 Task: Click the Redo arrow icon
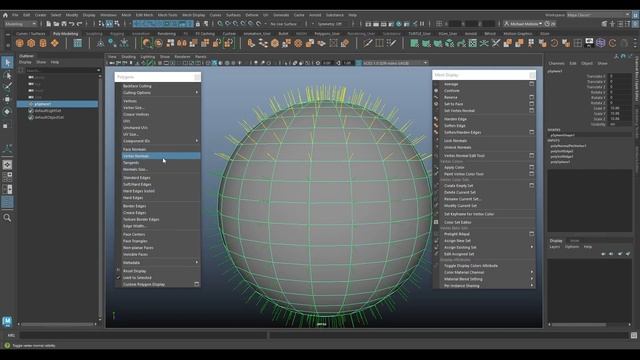coord(79,24)
